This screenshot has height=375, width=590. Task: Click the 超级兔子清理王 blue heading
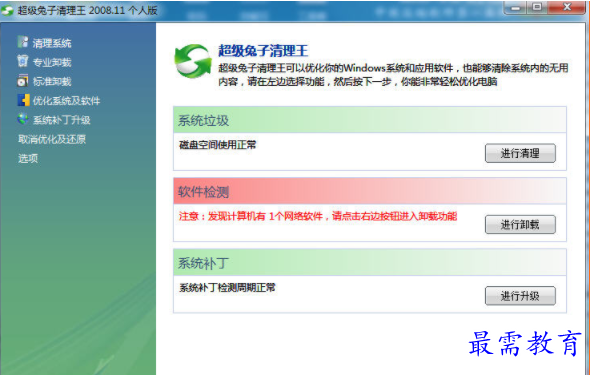(263, 51)
